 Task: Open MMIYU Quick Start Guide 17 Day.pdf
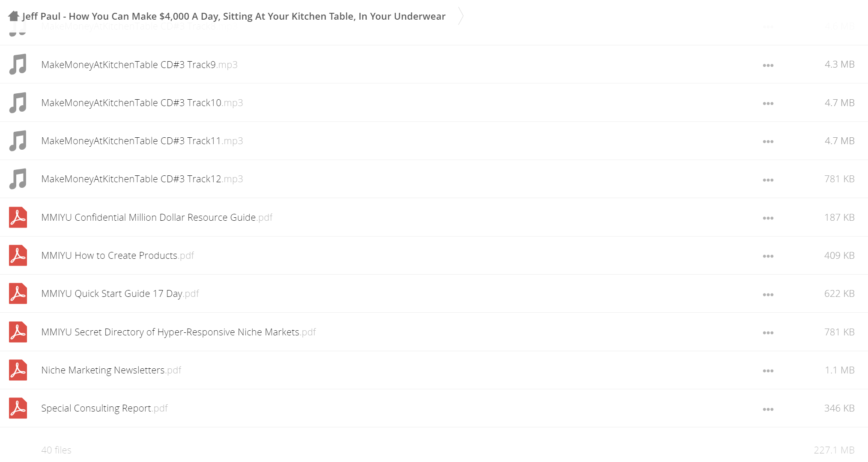120,293
